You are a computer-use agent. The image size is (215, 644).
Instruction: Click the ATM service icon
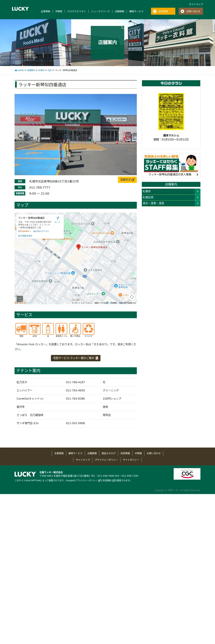(34, 329)
